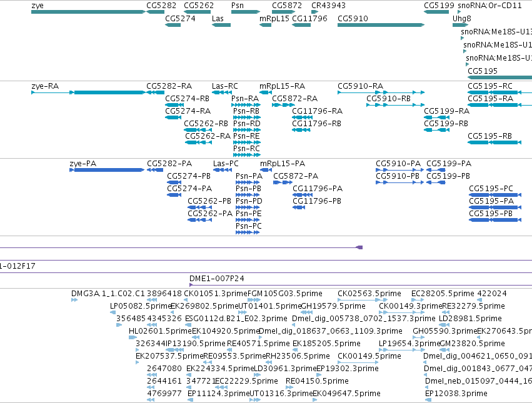Select the CG5262-RB transcript
The image size is (532, 403).
(198, 130)
